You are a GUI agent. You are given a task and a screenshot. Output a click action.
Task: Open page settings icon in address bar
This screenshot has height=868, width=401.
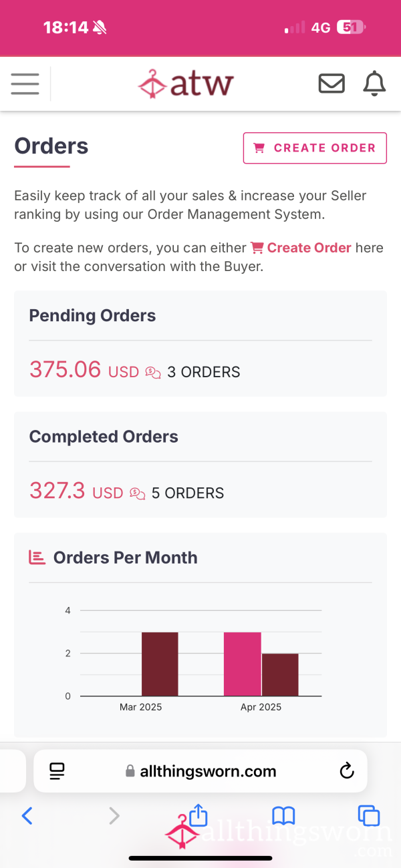[57, 772]
